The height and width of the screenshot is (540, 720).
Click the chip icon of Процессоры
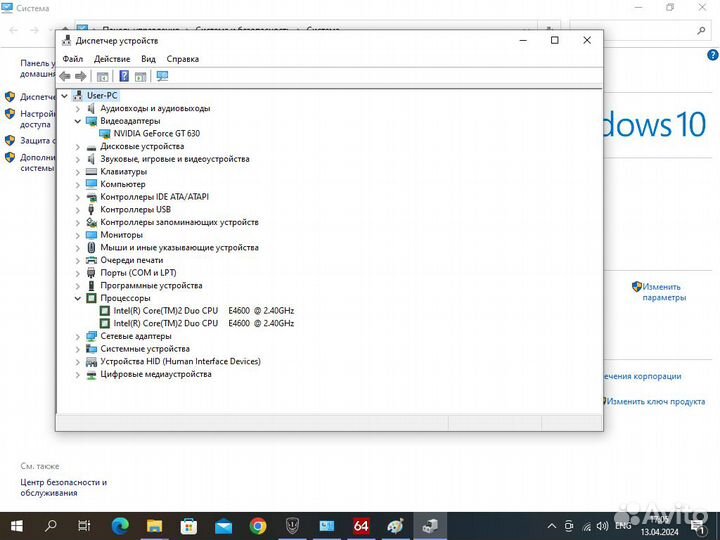point(91,298)
